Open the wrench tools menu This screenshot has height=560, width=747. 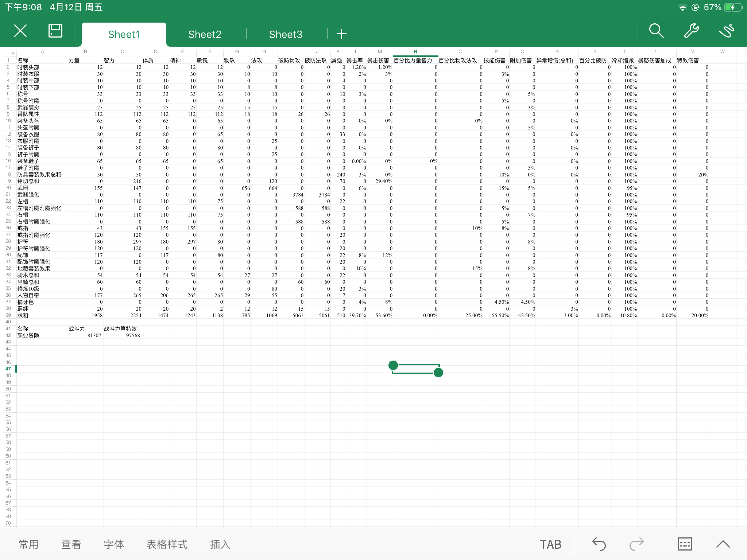[x=691, y=31]
